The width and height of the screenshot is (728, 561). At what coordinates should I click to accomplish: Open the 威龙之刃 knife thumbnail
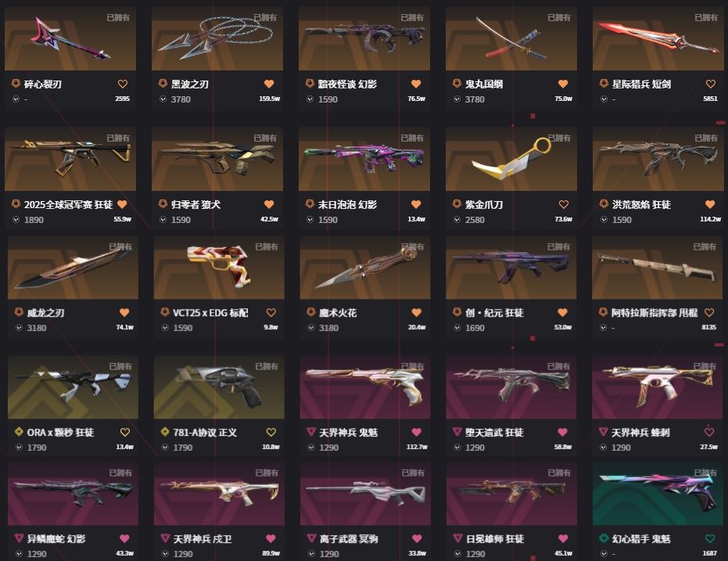tap(73, 268)
